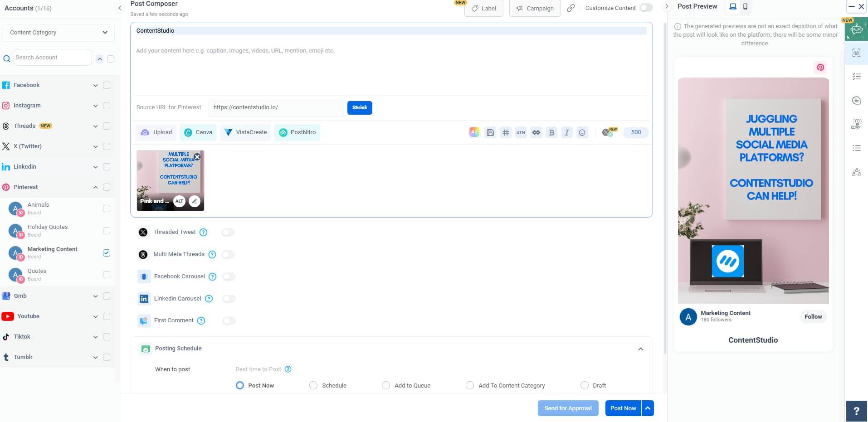Click the Best time to Post info icon
The height and width of the screenshot is (422, 868).
288,369
